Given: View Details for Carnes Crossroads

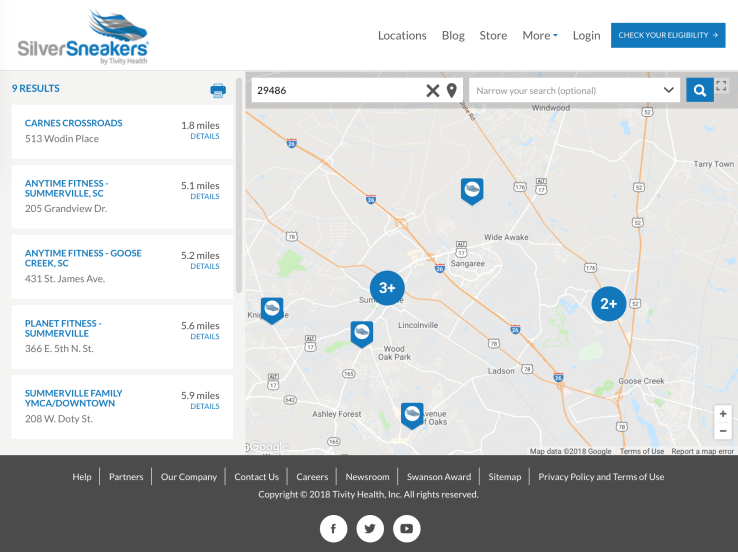Looking at the screenshot, I should click(204, 137).
